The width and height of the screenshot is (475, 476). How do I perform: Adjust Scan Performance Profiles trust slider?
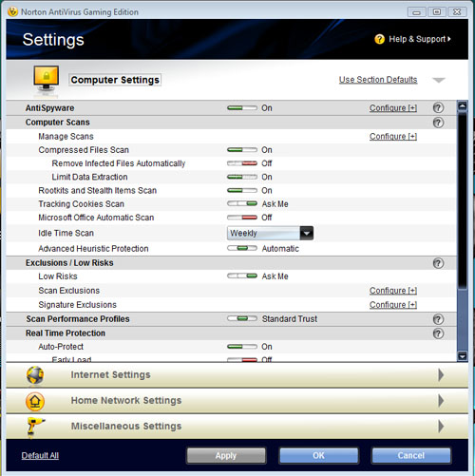point(242,318)
